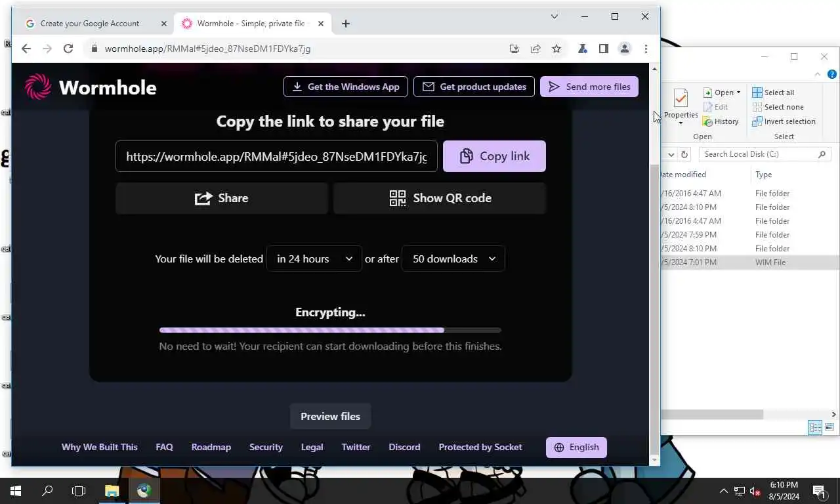Refresh the File Explorer folder view

tap(684, 154)
